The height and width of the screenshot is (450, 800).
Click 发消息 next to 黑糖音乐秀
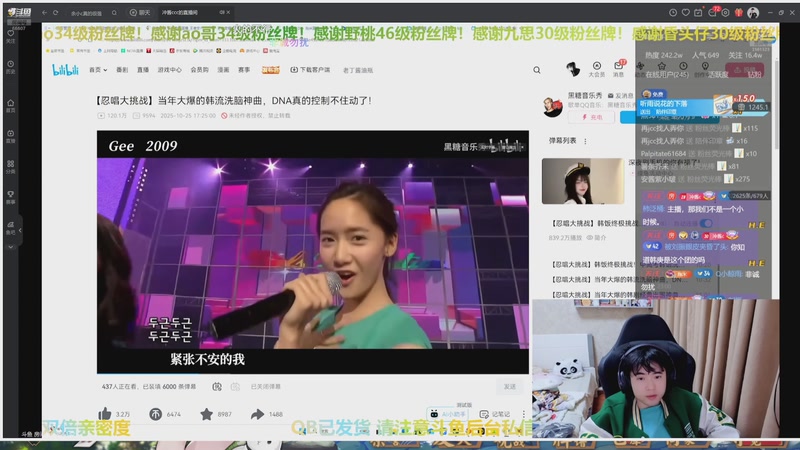click(620, 95)
